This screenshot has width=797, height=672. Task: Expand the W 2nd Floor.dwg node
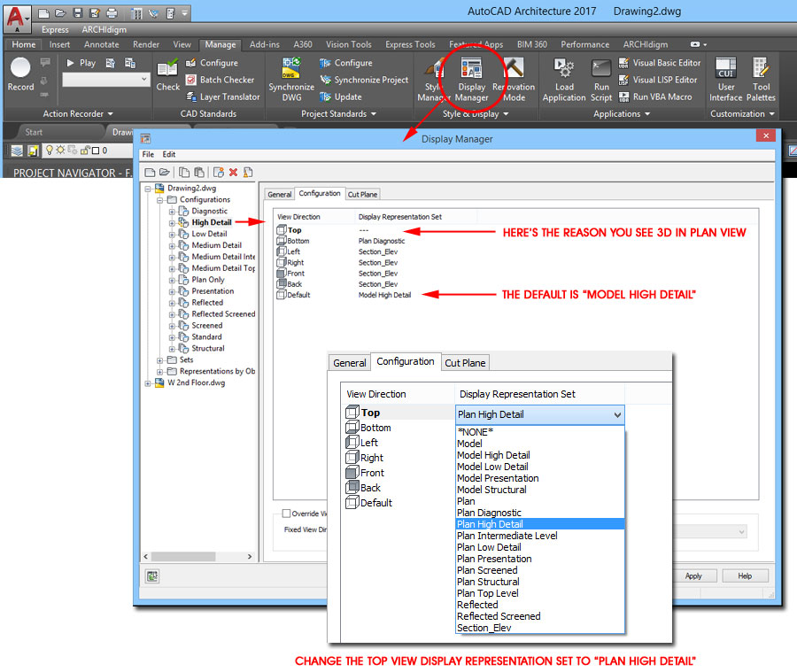[149, 383]
